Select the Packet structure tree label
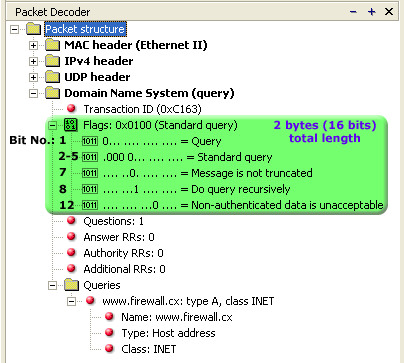404x363 pixels. 85,29
